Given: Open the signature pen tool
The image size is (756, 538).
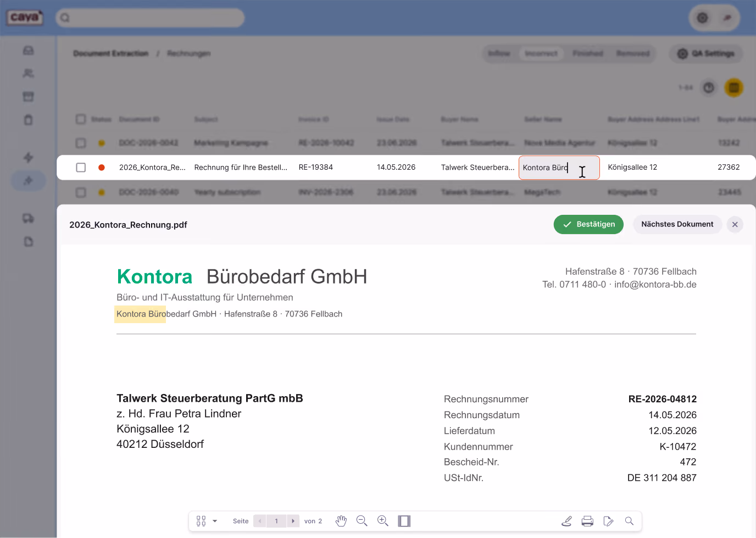Looking at the screenshot, I should pyautogui.click(x=566, y=521).
